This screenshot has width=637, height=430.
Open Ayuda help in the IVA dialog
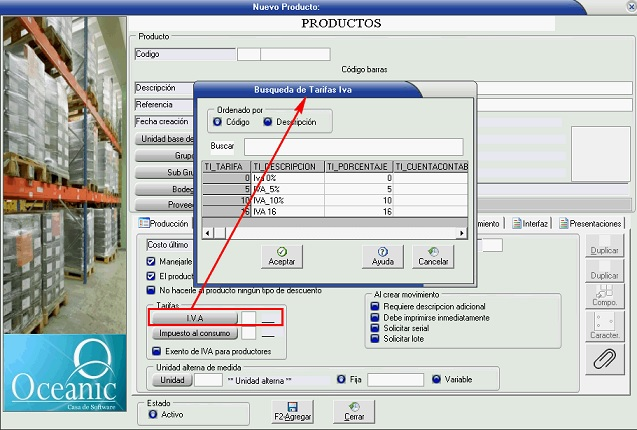pos(382,255)
